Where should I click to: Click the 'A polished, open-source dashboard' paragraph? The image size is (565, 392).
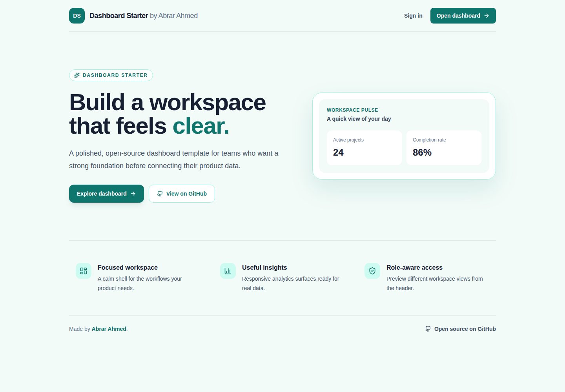[174, 160]
